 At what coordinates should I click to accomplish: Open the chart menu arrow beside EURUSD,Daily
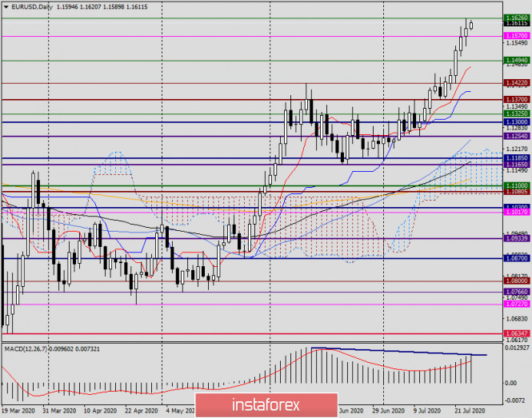(5, 5)
